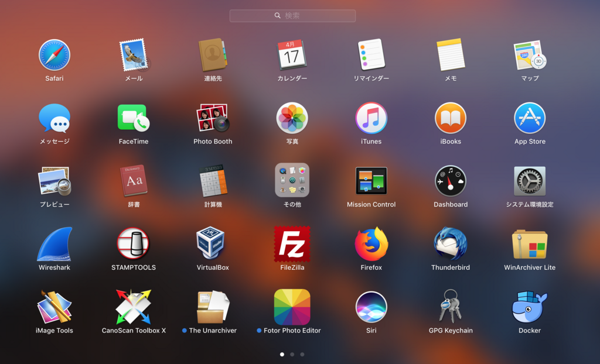Launch the プレビュー app

(x=54, y=181)
